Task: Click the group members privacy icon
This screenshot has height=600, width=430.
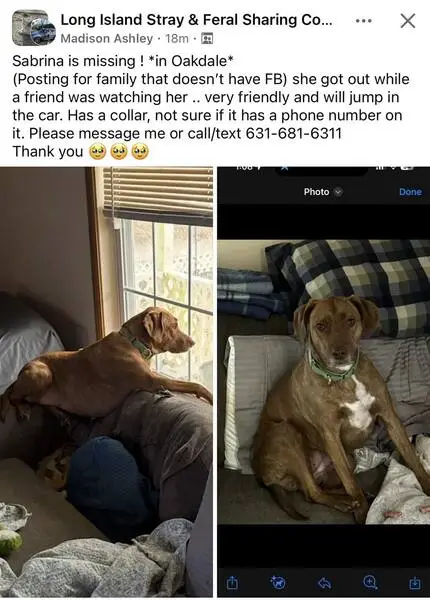Action: [x=207, y=39]
